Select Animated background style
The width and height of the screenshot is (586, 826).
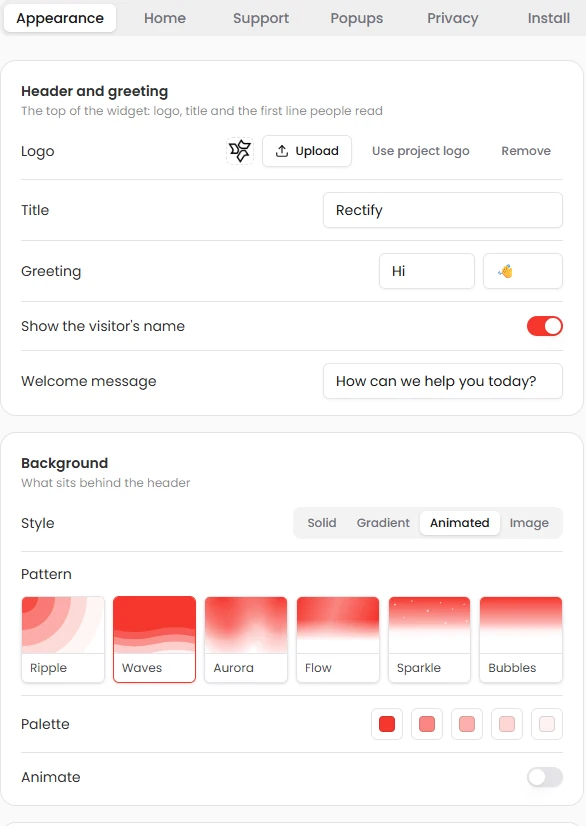[x=460, y=523]
